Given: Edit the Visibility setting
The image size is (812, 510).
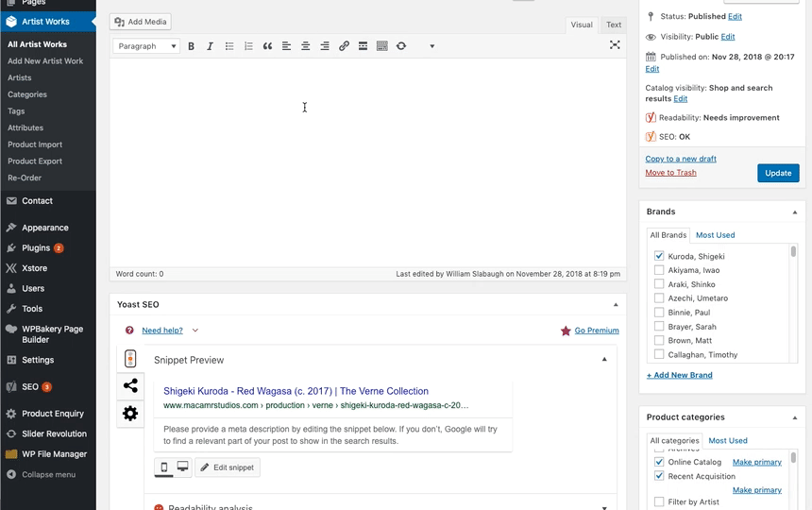Looking at the screenshot, I should tap(728, 37).
